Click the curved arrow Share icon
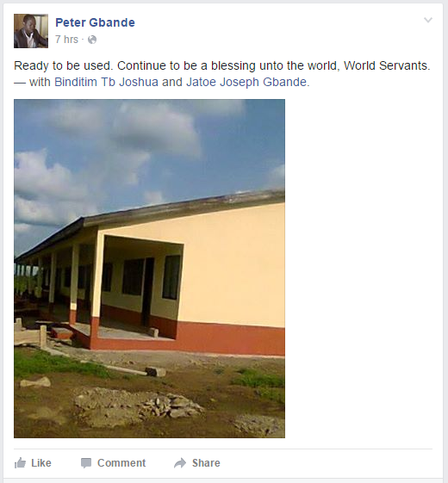Viewport: 448px width, 483px height. click(x=180, y=463)
